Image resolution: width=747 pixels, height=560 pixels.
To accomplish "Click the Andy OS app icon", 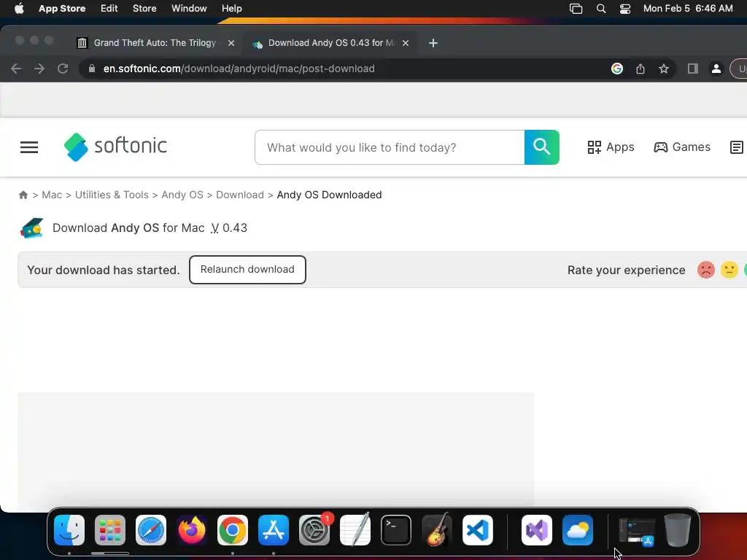I will [x=32, y=228].
